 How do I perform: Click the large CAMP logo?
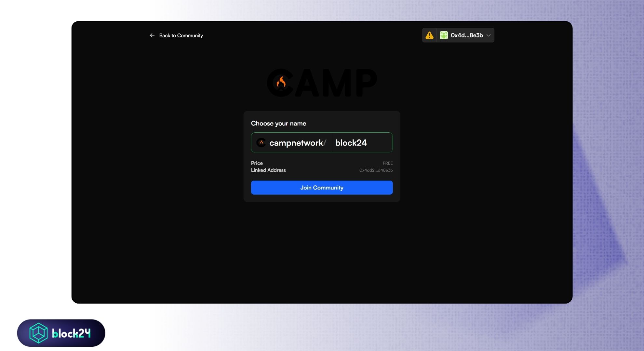tap(322, 83)
